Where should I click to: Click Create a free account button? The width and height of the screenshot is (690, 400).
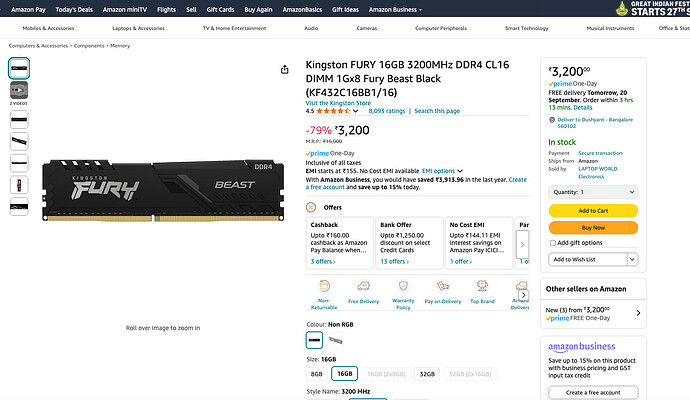(593, 393)
